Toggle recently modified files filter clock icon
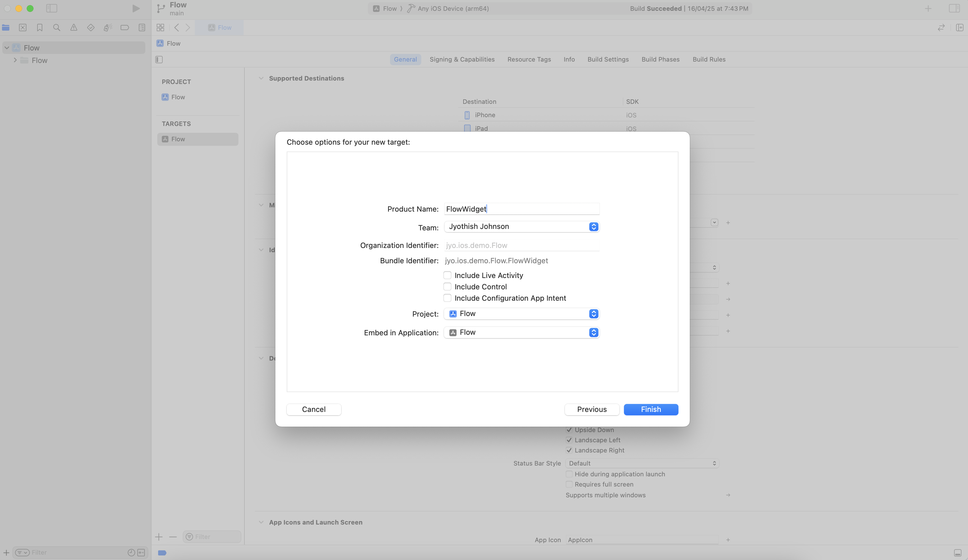Viewport: 968px width, 560px height. [x=131, y=553]
